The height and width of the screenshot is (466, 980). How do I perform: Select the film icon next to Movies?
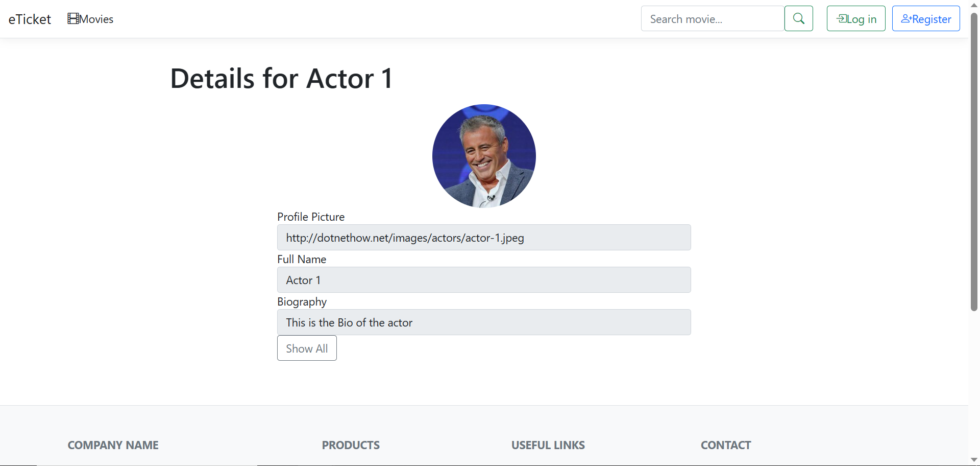pyautogui.click(x=72, y=18)
